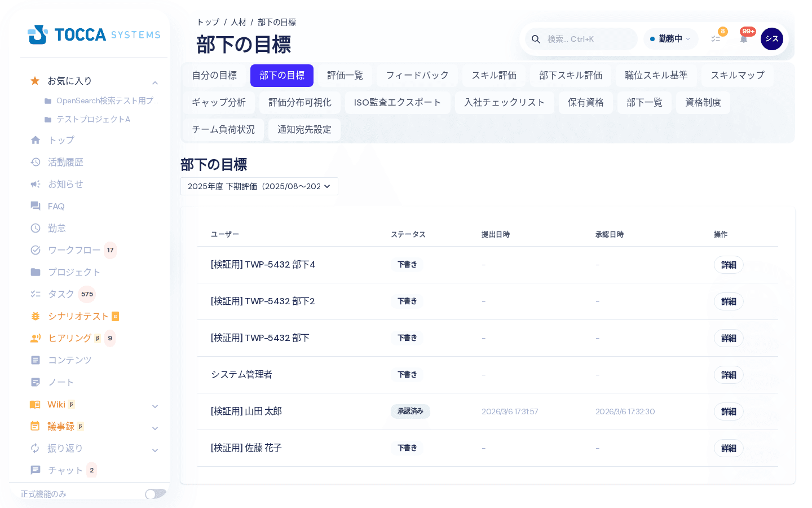Switch to チーム負荷状況 tab

tap(223, 130)
